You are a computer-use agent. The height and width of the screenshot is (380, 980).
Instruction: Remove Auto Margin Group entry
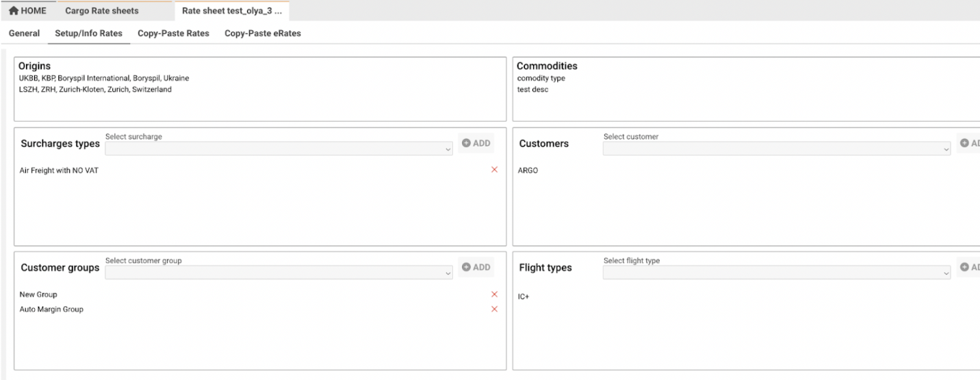(x=494, y=309)
